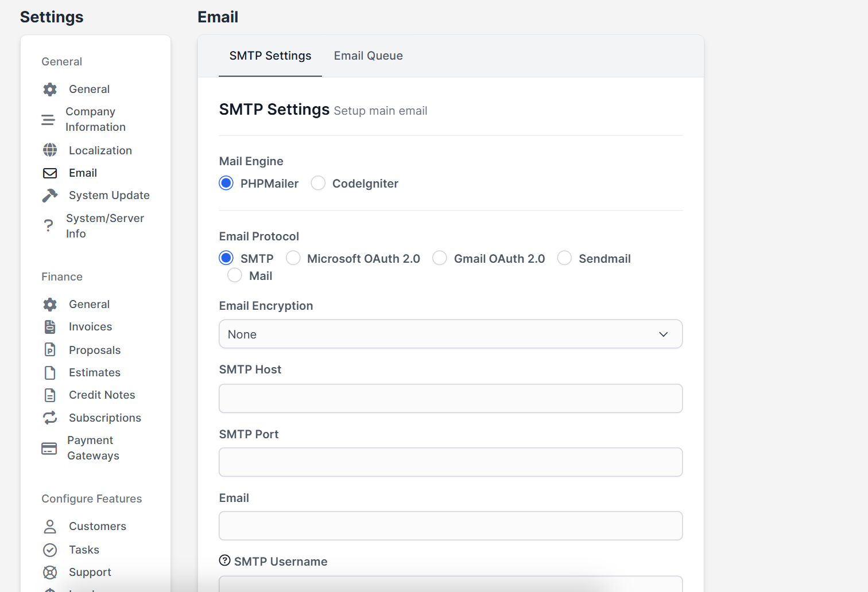Focus the SMTP Port field

451,462
